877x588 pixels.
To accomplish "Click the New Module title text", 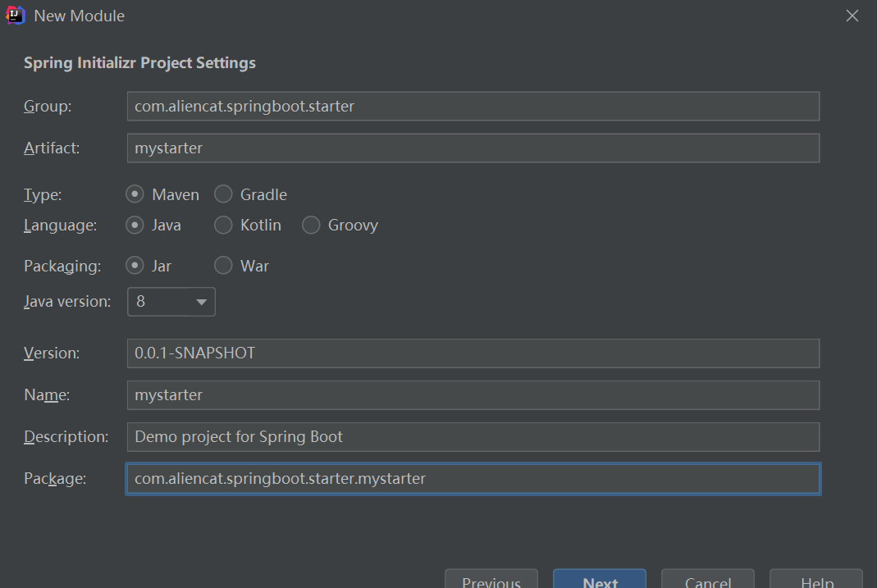I will [x=79, y=16].
